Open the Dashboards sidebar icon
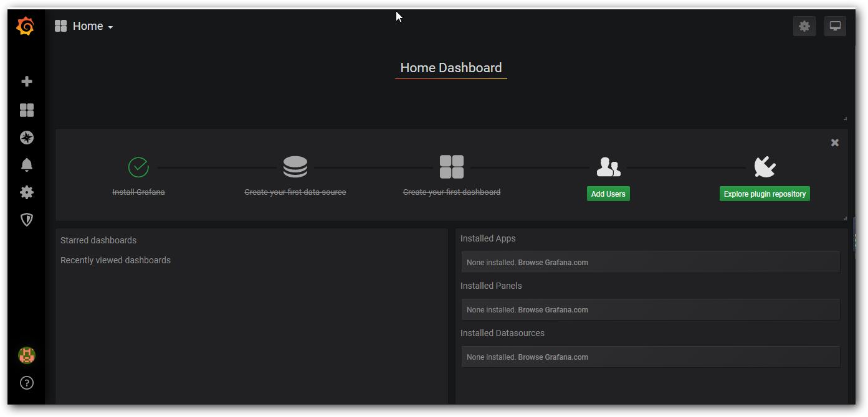This screenshot has width=868, height=417. pyautogui.click(x=27, y=110)
